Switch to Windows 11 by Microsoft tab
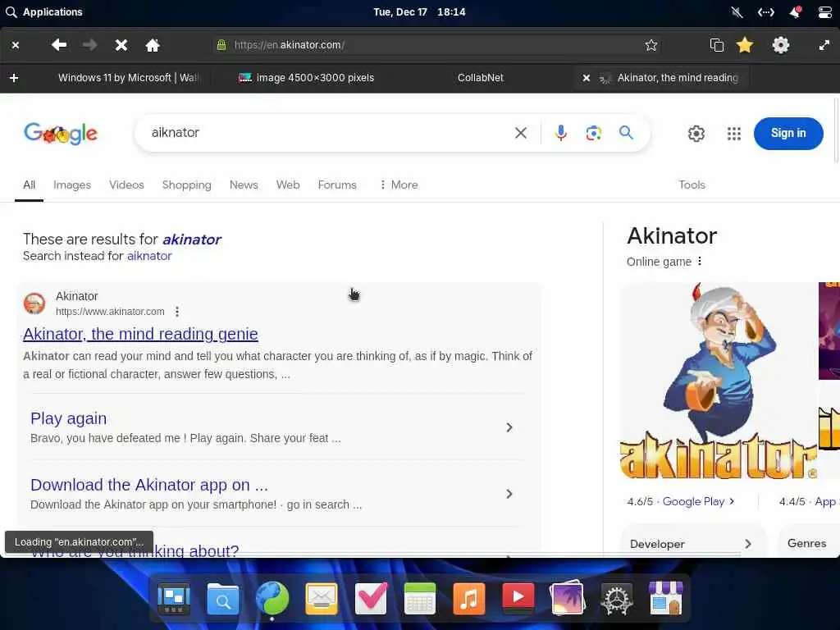The height and width of the screenshot is (630, 840). pos(128,78)
